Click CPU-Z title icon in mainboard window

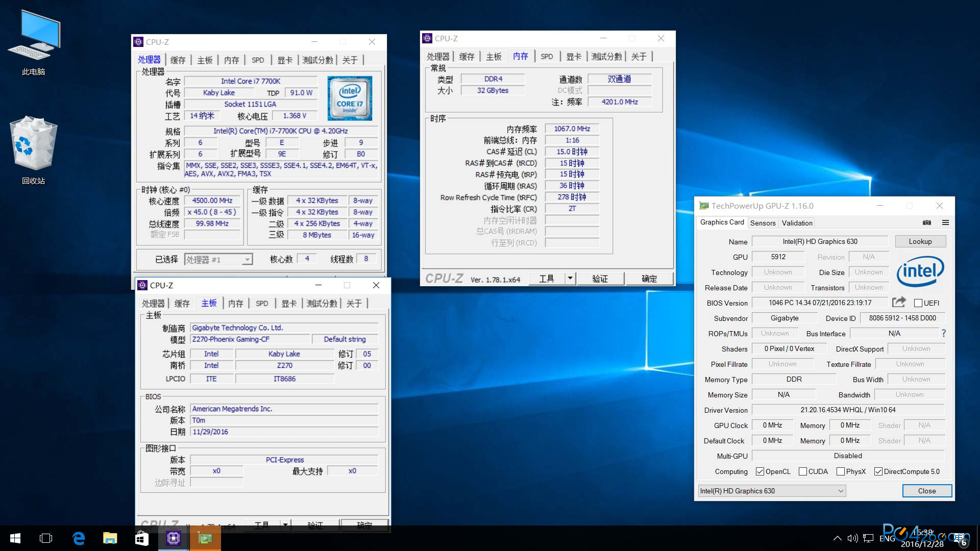[142, 285]
